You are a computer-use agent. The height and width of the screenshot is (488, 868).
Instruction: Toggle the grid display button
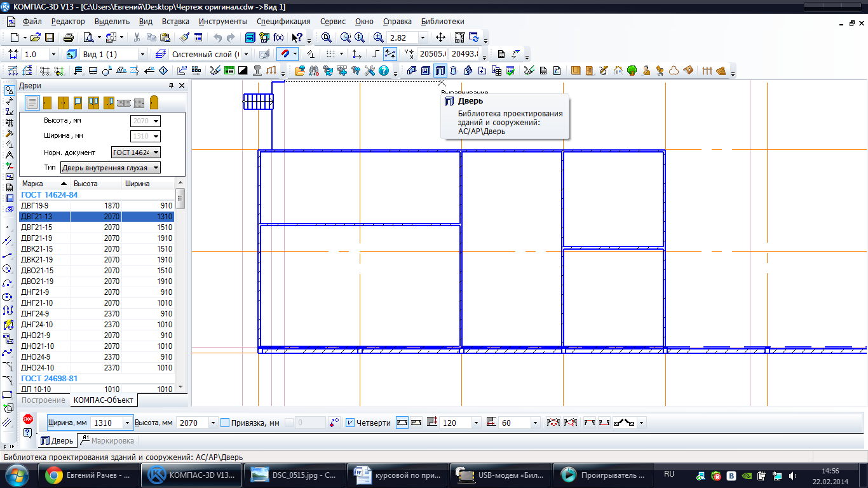pos(330,54)
